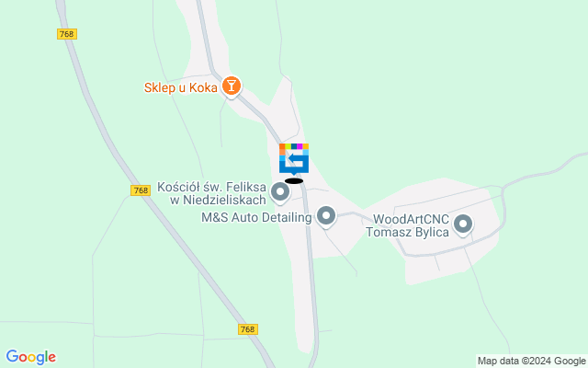Screen dimensions: 588x368
Task: Click the blue arrow location marker
Action: 294,159
